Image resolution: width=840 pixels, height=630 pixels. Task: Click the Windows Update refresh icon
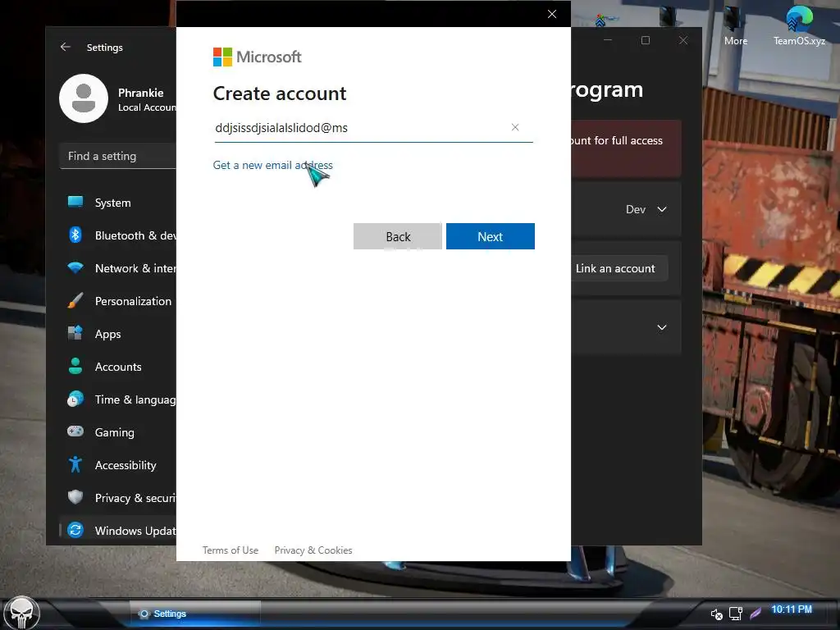tap(75, 530)
